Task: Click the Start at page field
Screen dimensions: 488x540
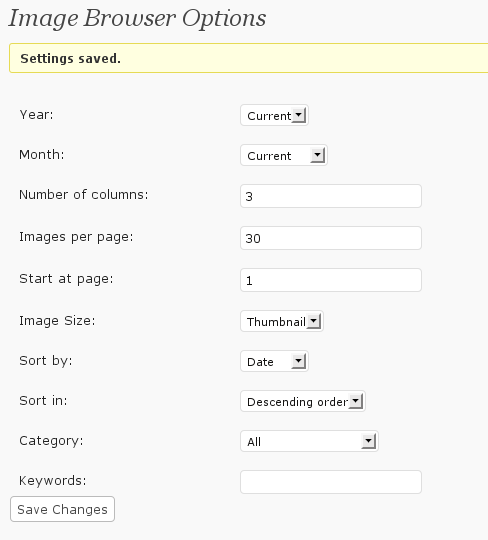Action: coord(331,280)
